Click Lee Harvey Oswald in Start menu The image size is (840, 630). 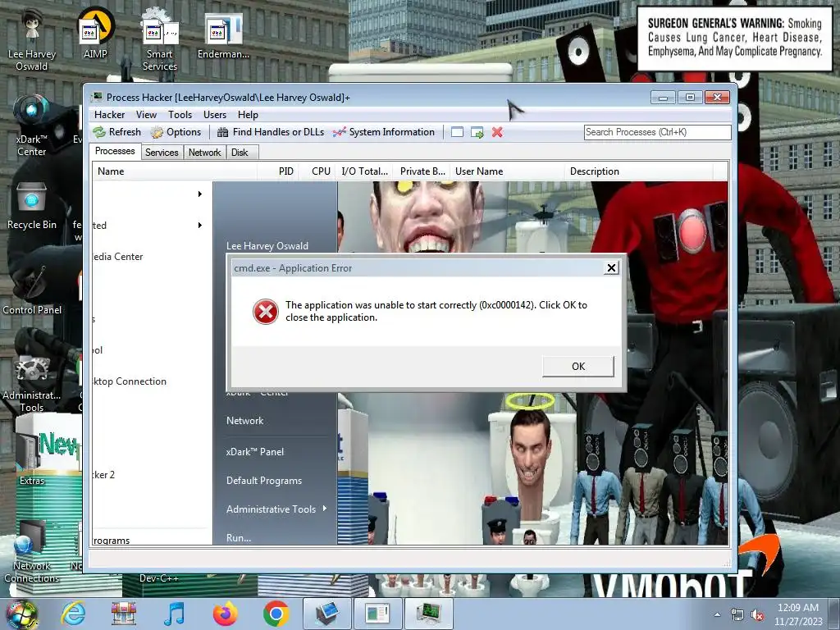click(x=267, y=246)
